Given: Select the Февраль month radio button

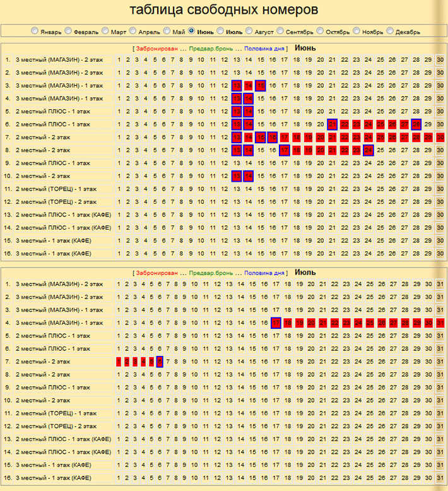Looking at the screenshot, I should click(x=68, y=31).
